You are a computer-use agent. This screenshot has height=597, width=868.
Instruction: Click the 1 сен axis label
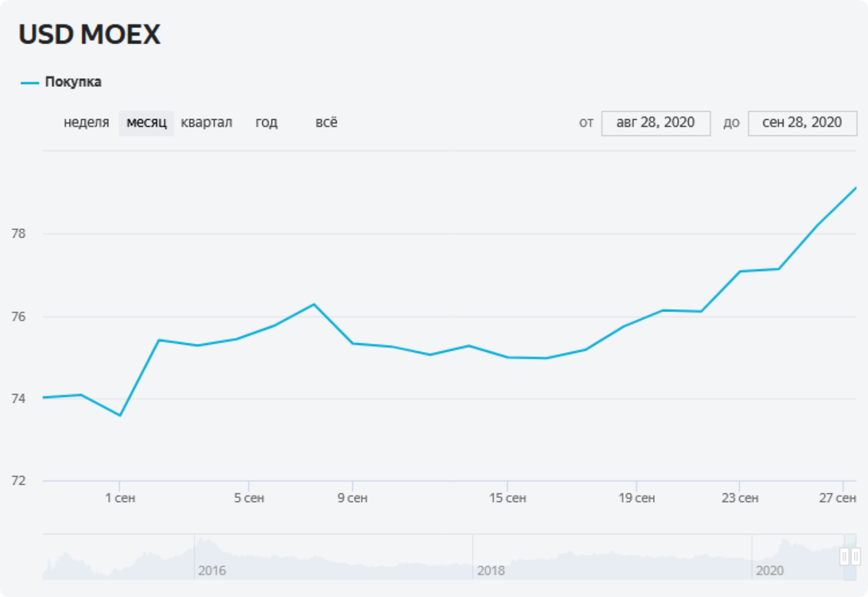120,499
